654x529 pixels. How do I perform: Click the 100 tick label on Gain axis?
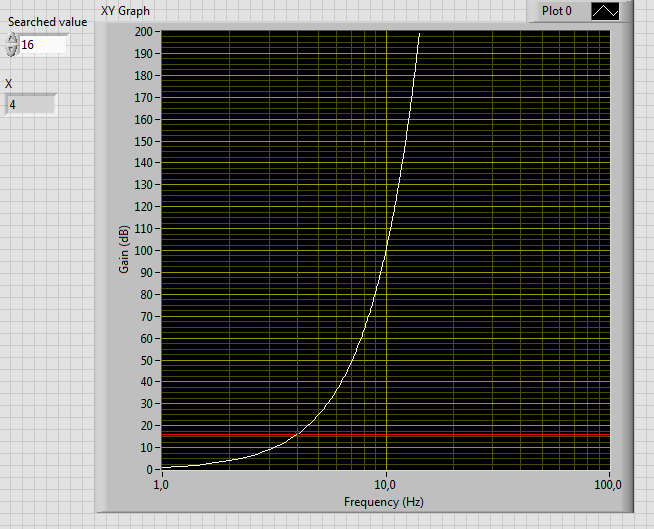click(143, 251)
